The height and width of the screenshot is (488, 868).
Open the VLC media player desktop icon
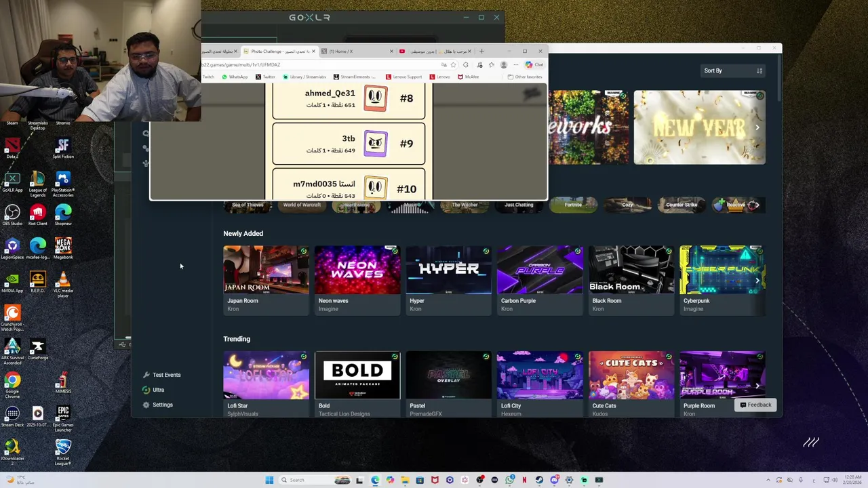pyautogui.click(x=63, y=284)
